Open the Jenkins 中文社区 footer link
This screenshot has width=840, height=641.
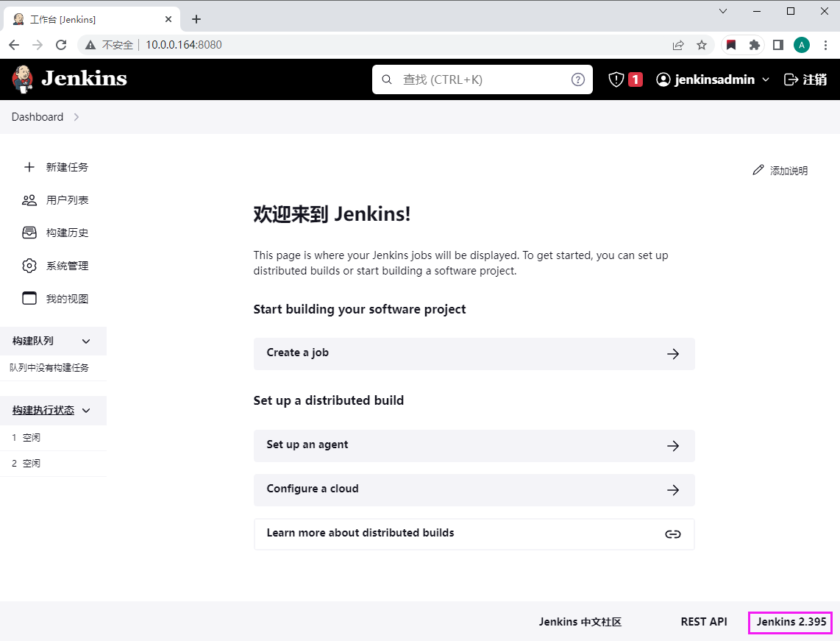[x=580, y=622]
